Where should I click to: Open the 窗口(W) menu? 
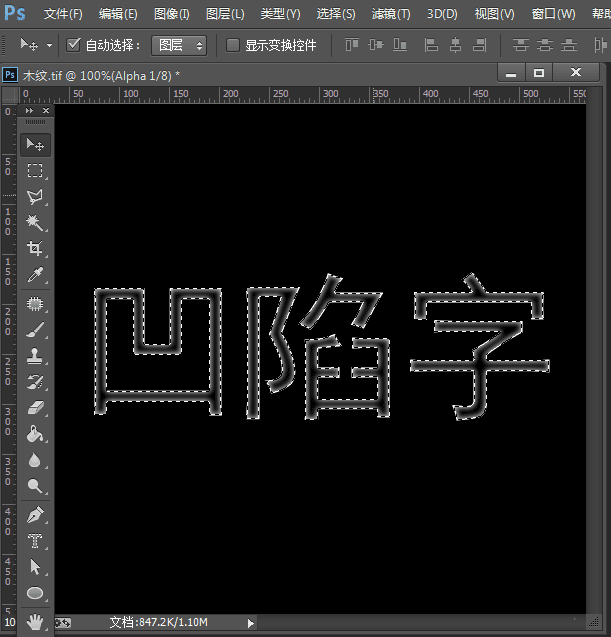pyautogui.click(x=553, y=14)
